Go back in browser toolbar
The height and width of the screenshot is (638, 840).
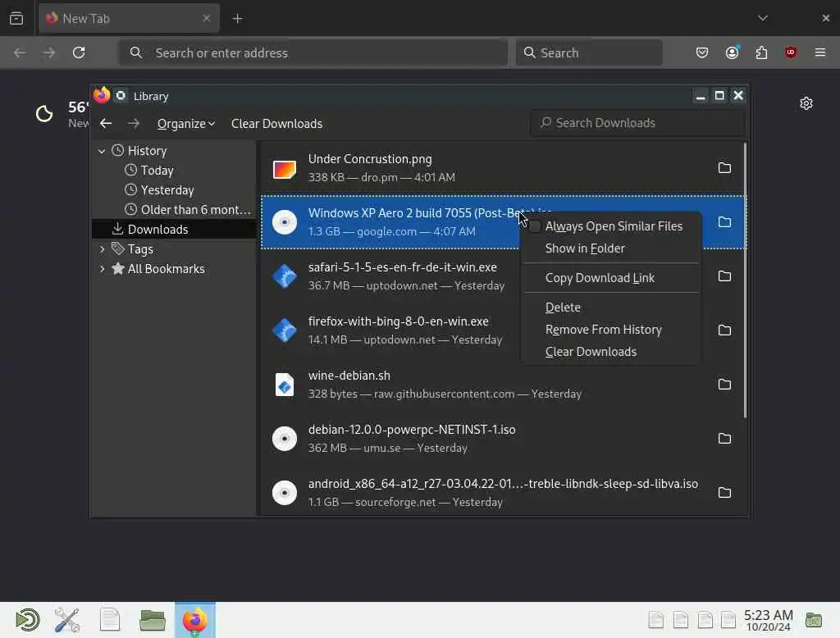[x=20, y=52]
